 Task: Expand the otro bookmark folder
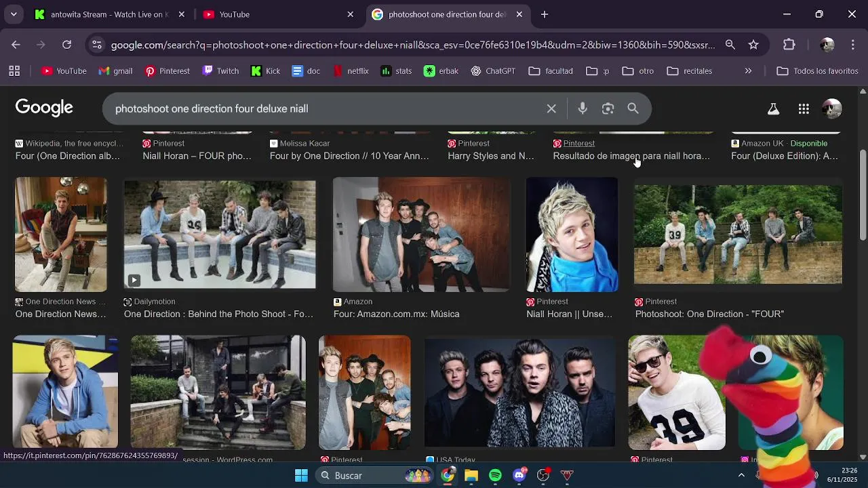point(638,71)
